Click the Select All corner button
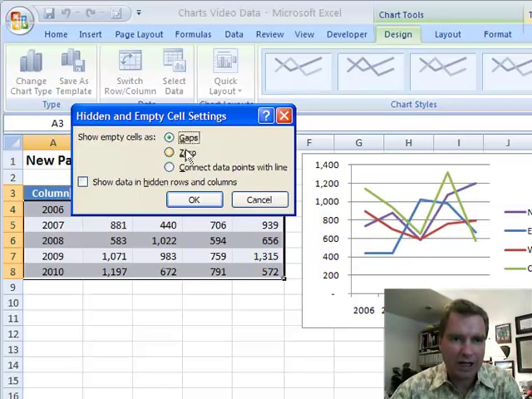 13,143
